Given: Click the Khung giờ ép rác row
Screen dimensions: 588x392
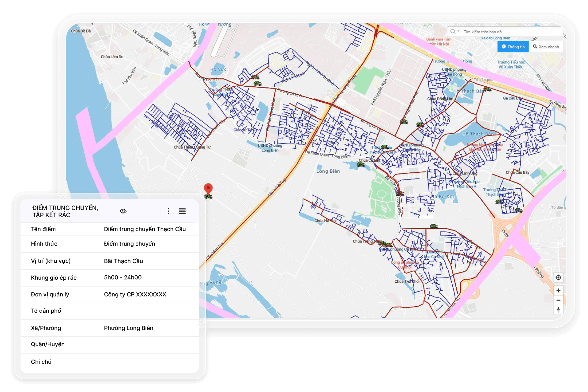Looking at the screenshot, I should pyautogui.click(x=110, y=277).
